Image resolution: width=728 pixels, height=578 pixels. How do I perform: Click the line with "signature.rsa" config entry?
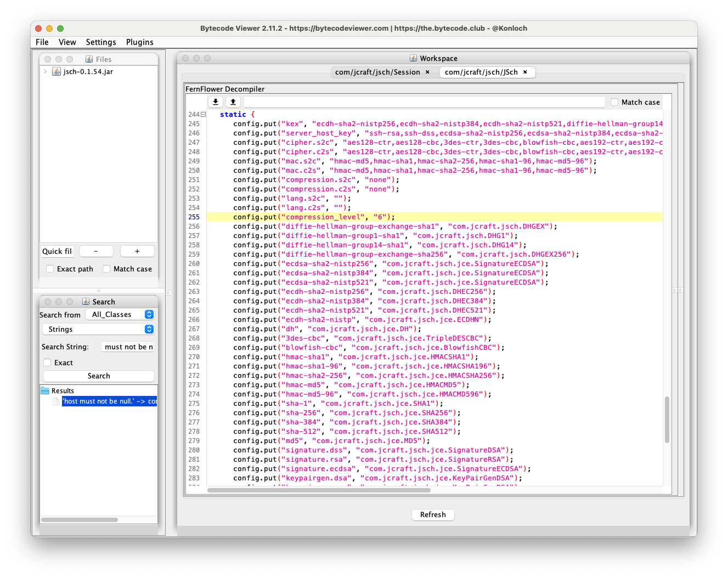point(374,460)
